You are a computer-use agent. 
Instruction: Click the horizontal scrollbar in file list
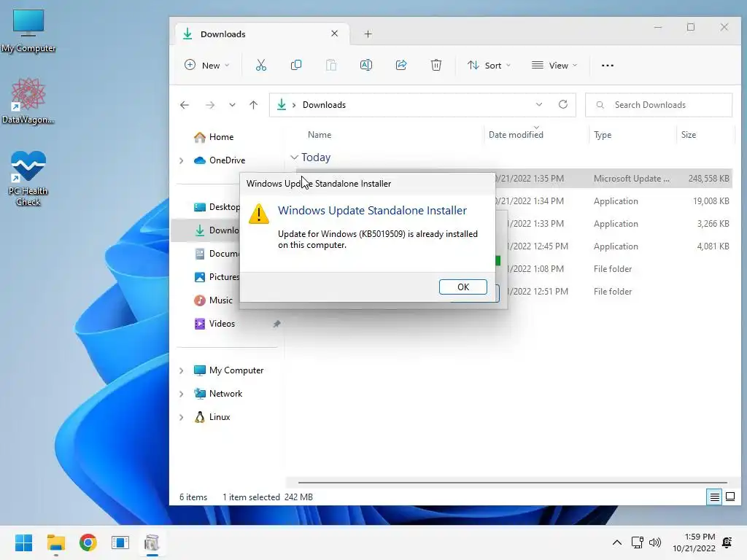point(513,483)
